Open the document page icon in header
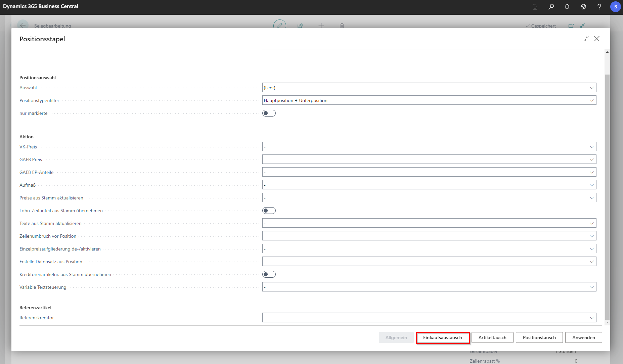623x364 pixels. click(x=535, y=7)
